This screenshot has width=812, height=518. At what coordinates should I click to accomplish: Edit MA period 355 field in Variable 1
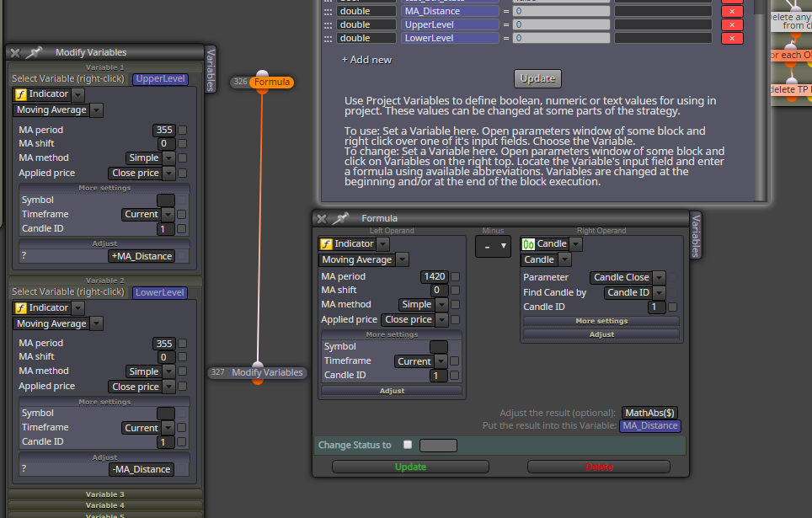[x=164, y=130]
